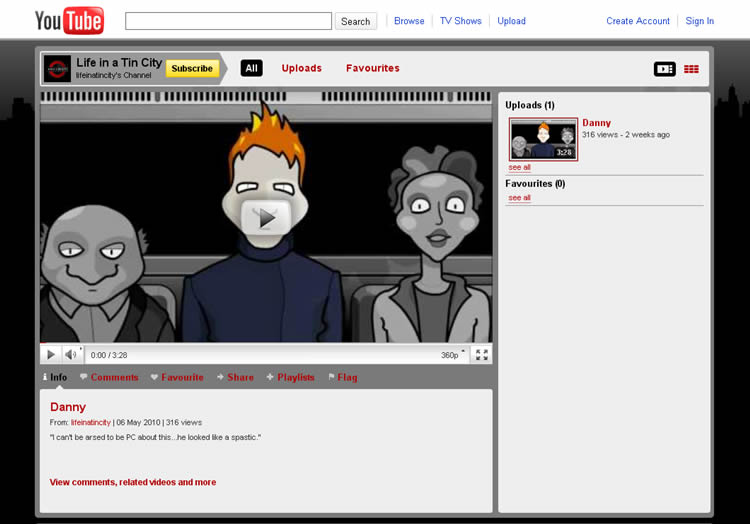
Task: Mute the video volume speaker icon
Action: click(71, 355)
